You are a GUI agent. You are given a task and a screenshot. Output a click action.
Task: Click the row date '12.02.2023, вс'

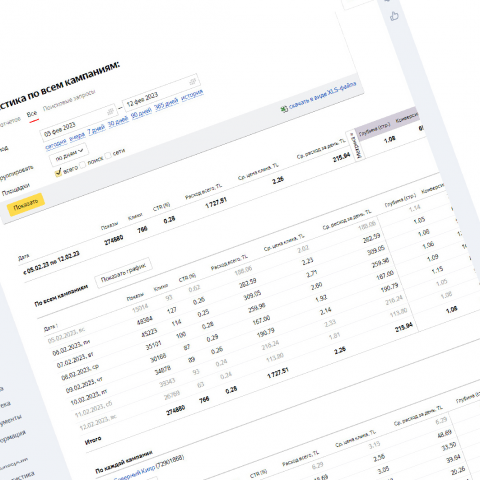tap(98, 423)
